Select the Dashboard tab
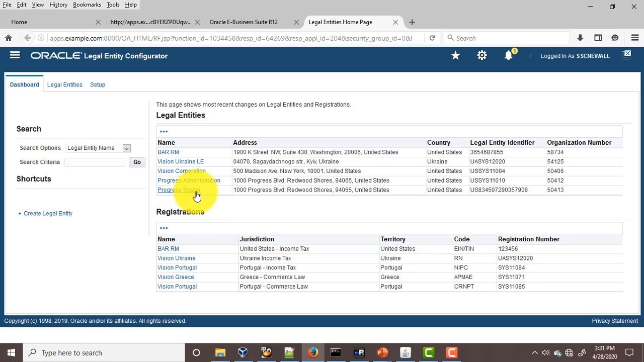The width and height of the screenshot is (644, 362). [24, 84]
